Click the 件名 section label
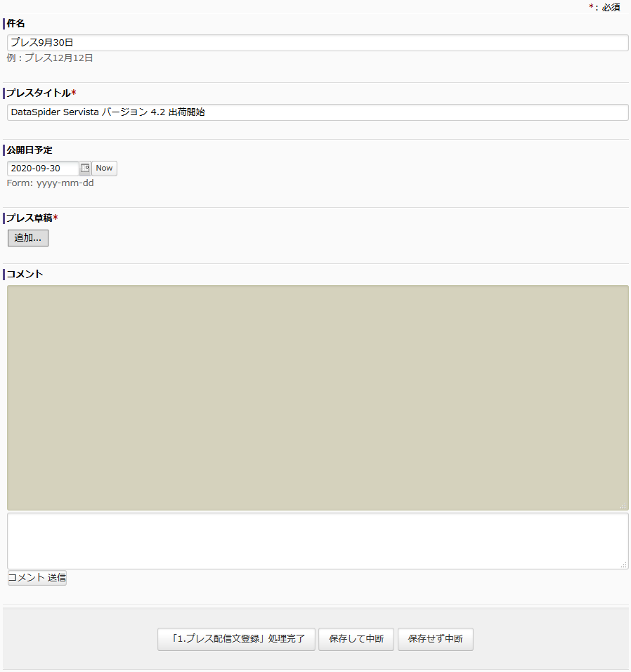Viewport: 631px width, 672px height. point(15,24)
